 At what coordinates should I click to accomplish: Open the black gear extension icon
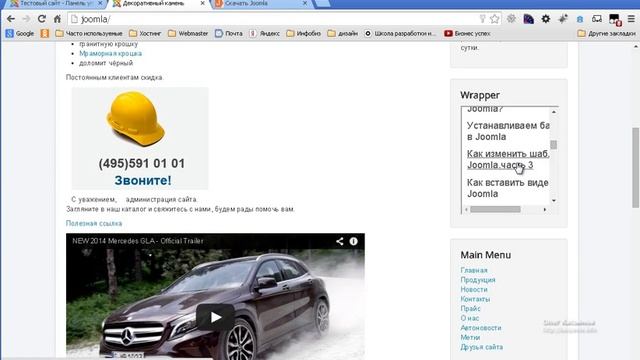click(x=546, y=19)
